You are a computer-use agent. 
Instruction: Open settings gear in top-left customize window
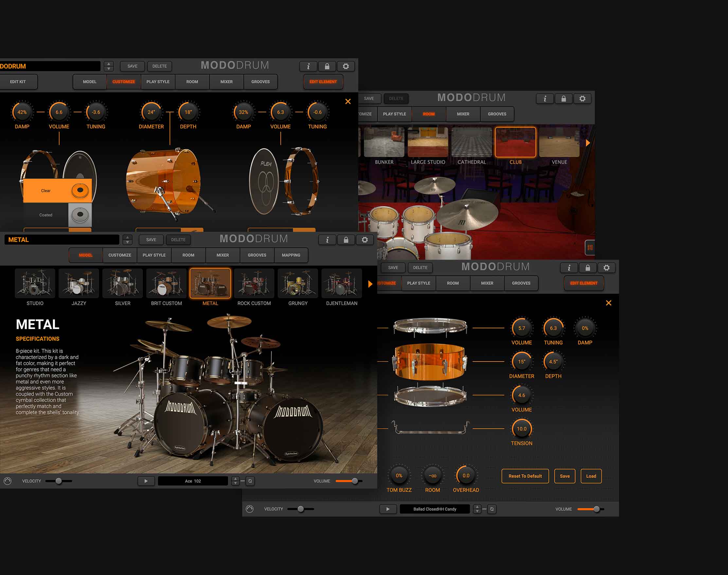tap(346, 66)
